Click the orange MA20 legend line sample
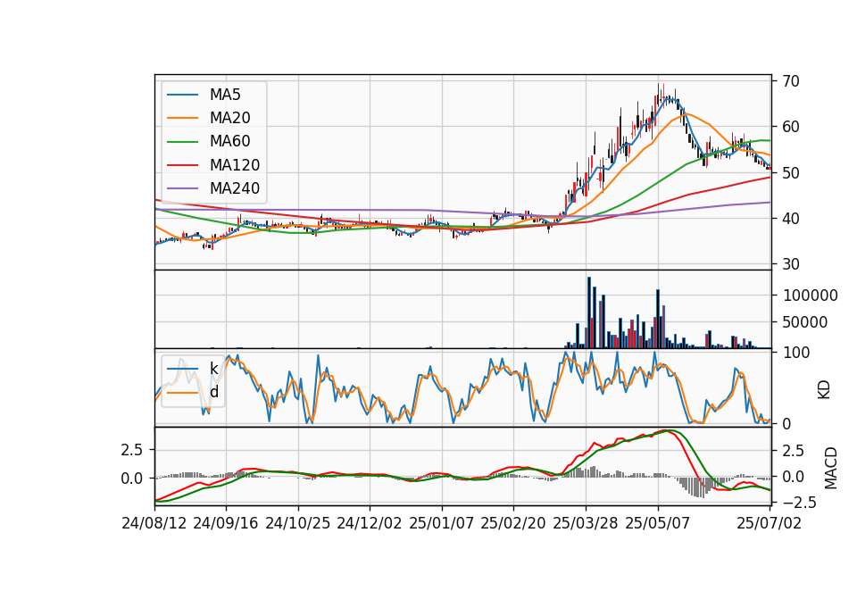Viewport: 857px width, 616px height. pos(182,118)
